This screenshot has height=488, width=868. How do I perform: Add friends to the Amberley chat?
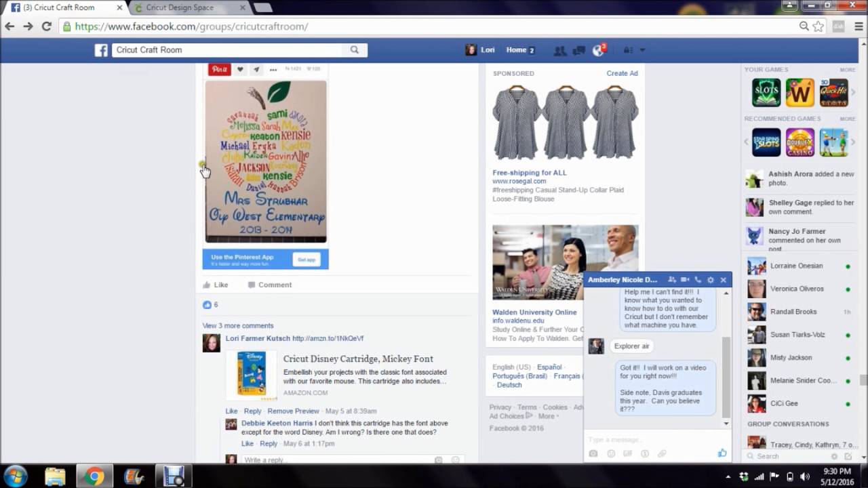click(672, 280)
